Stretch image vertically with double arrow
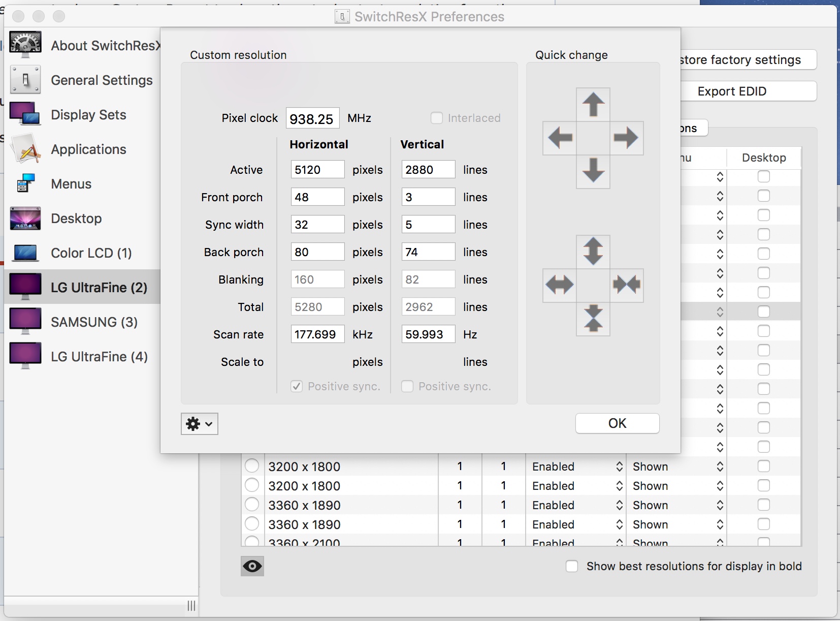Screen dimensions: 840x621 (x=593, y=252)
